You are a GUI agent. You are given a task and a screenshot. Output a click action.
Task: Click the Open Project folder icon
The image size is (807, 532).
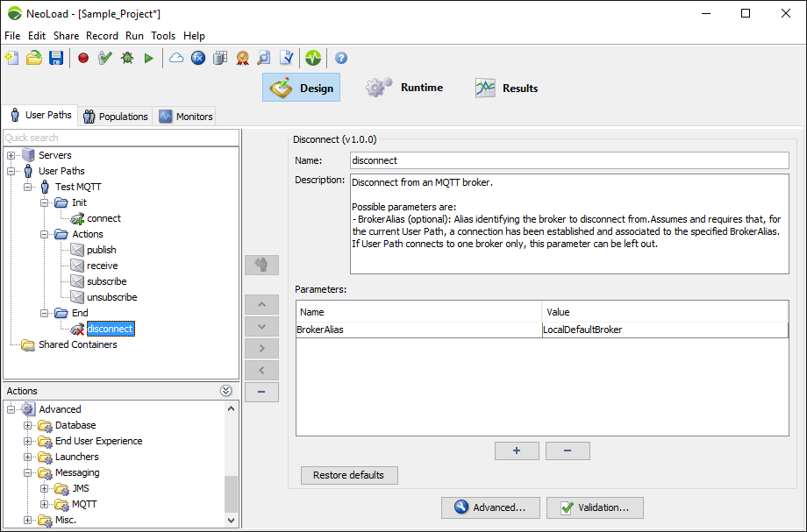coord(34,58)
